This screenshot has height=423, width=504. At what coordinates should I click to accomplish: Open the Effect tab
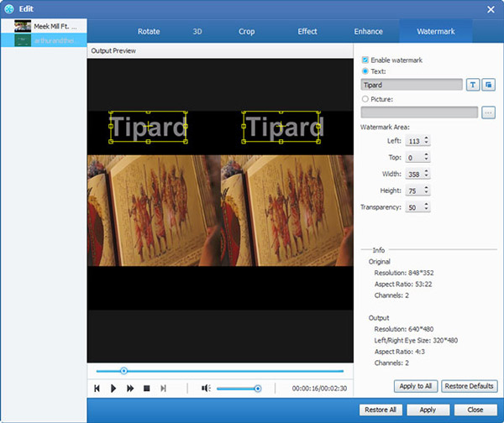pyautogui.click(x=307, y=32)
